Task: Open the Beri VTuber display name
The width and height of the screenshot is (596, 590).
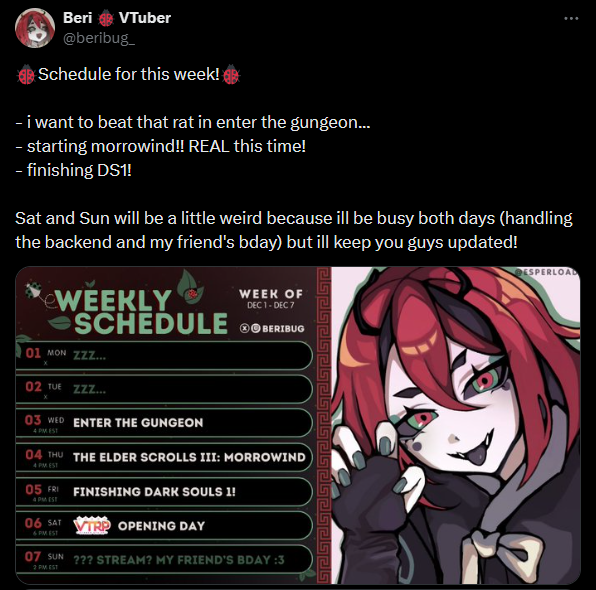Action: coord(117,18)
